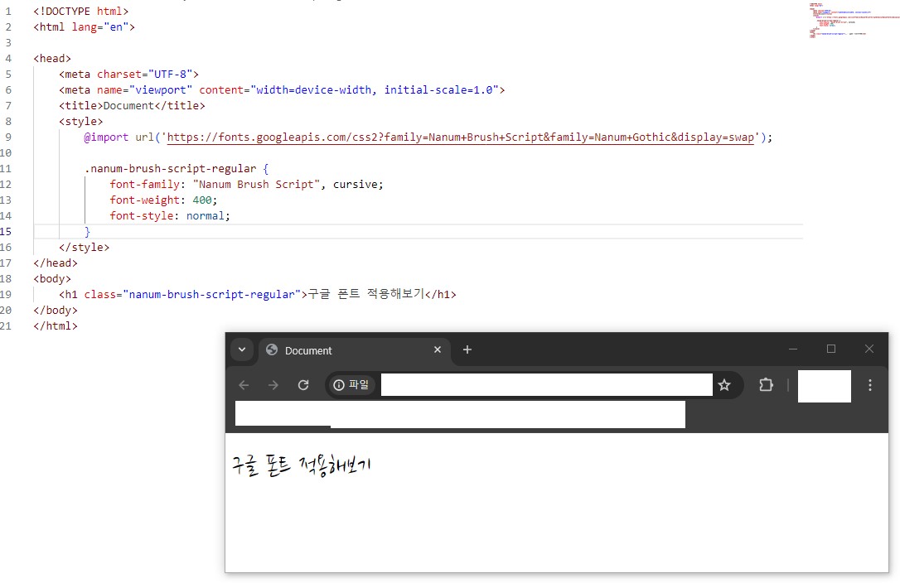
Task: Select the Document browser tab
Action: pyautogui.click(x=355, y=350)
